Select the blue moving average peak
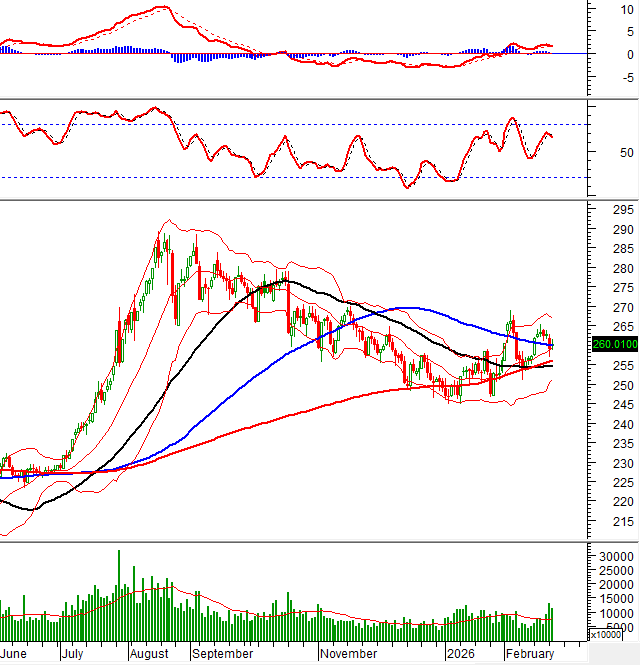 point(405,308)
